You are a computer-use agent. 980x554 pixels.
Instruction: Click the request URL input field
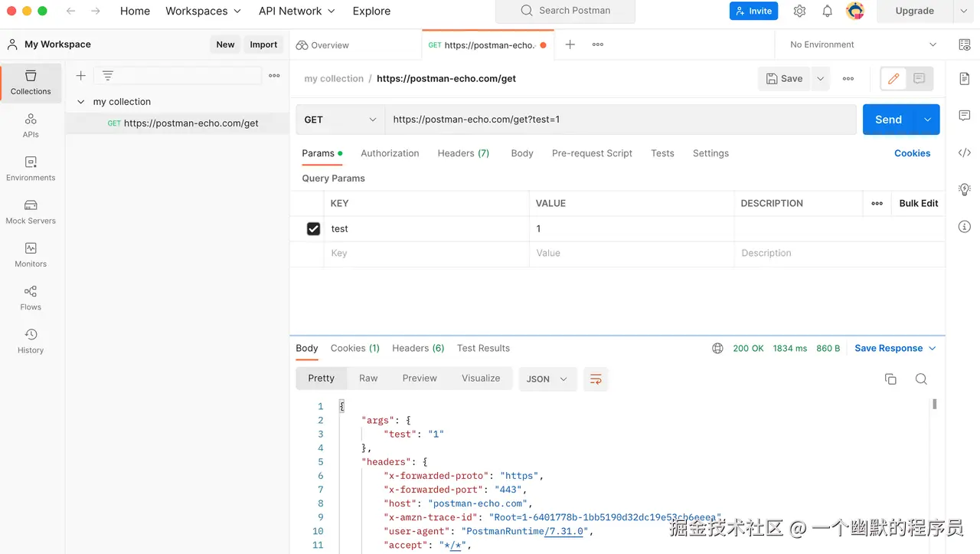[620, 120]
